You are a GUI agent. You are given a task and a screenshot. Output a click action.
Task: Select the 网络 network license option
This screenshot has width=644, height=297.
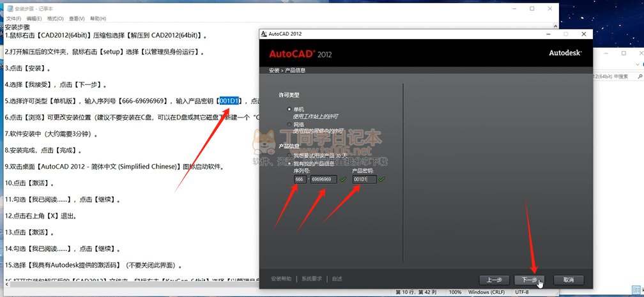point(289,124)
